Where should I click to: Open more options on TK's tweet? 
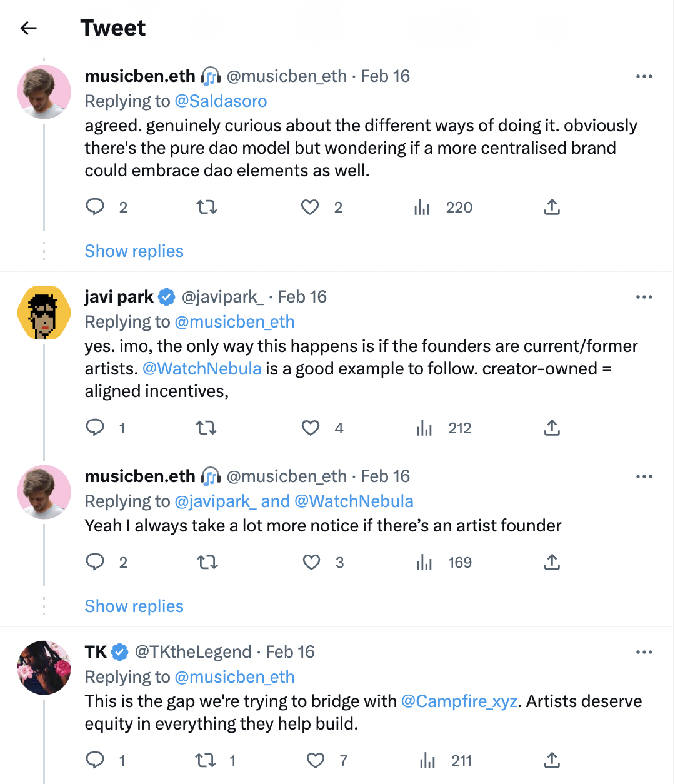coord(644,652)
